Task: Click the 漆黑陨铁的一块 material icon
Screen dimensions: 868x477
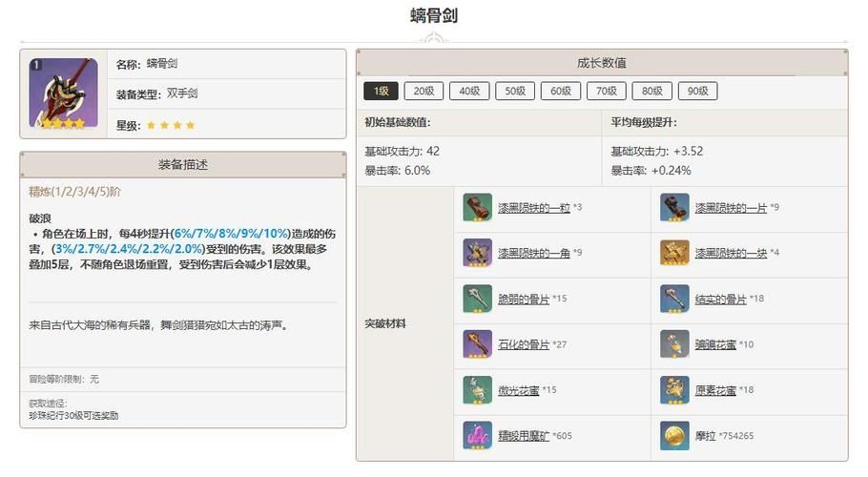Action: 674,253
